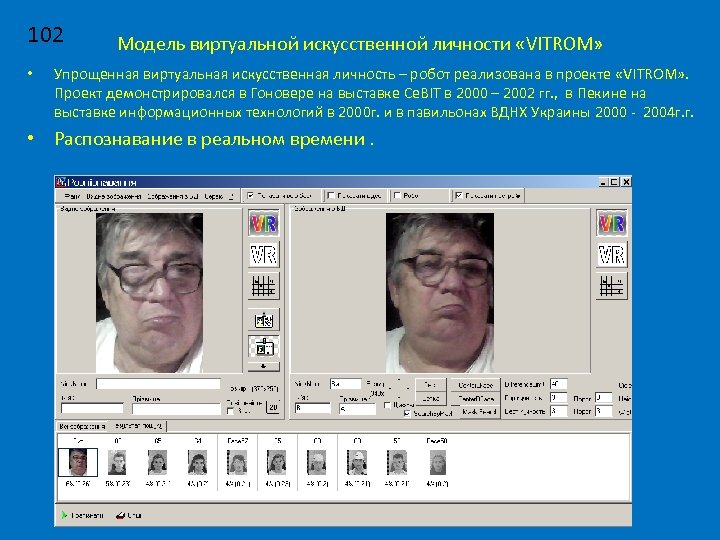The height and width of the screenshot is (540, 720).
Task: Click the empty Примечание field in the left panel
Action: 176,408
